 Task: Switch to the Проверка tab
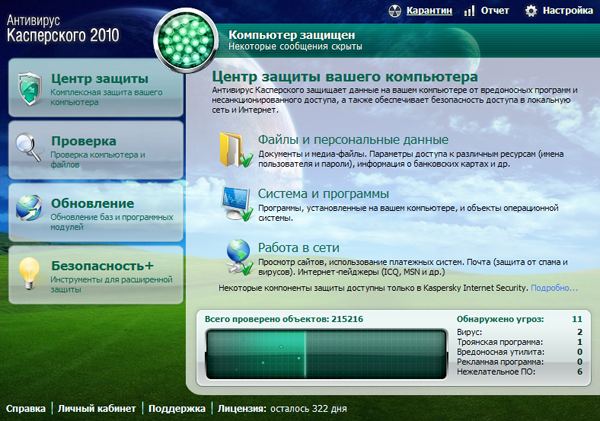point(96,150)
